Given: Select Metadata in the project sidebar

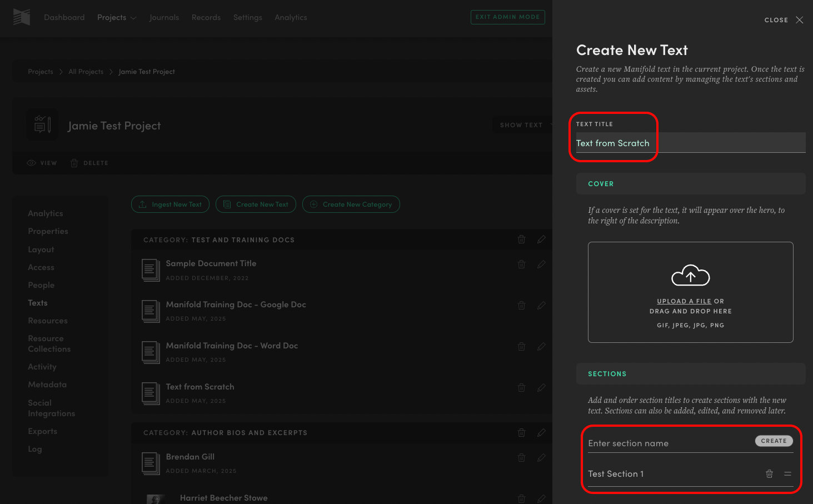Looking at the screenshot, I should click(47, 384).
